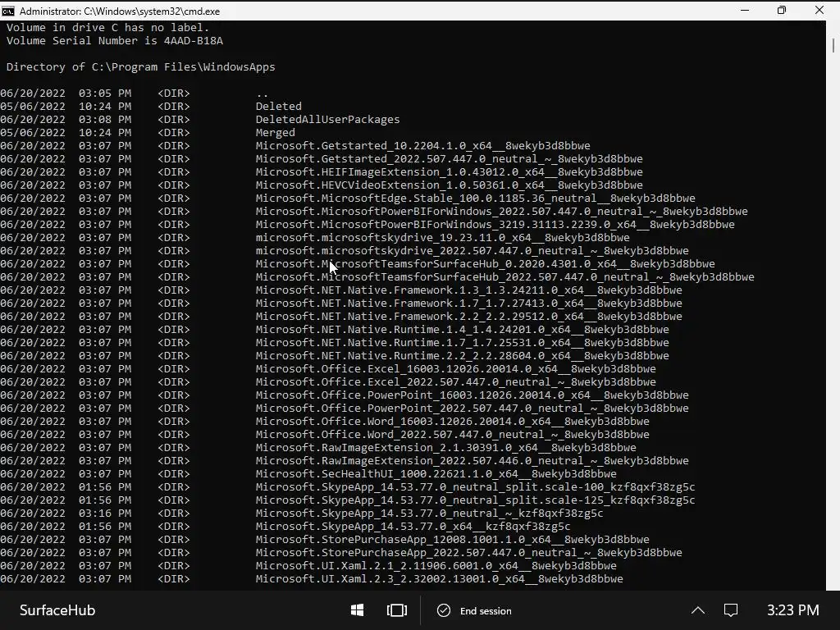This screenshot has width=840, height=630.
Task: Click NET.Native.Framework.1.7_1.7.27413.0 entry
Action: pyautogui.click(x=468, y=304)
